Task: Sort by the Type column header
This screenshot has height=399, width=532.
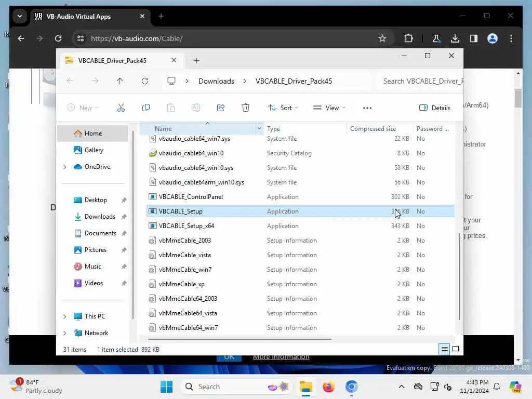Action: click(x=305, y=129)
